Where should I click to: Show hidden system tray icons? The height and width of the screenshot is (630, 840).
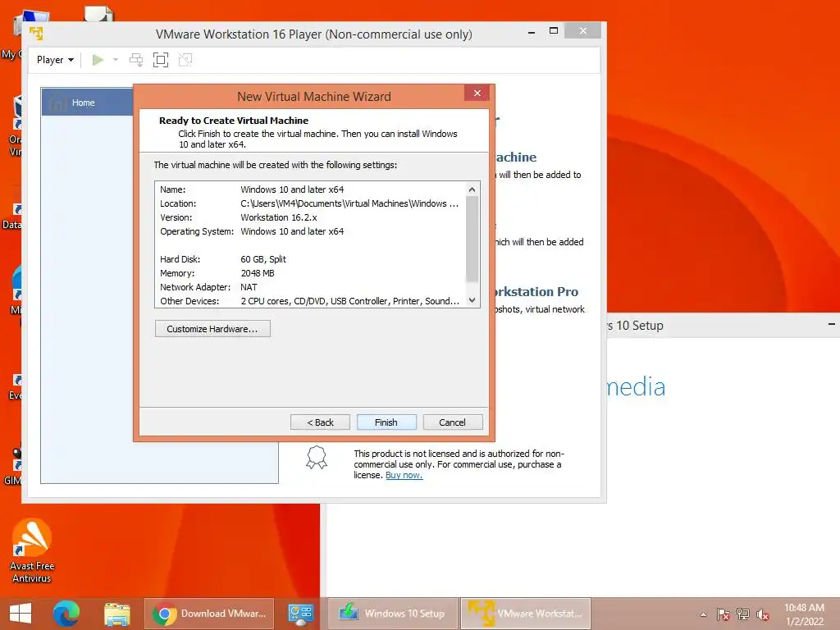703,614
